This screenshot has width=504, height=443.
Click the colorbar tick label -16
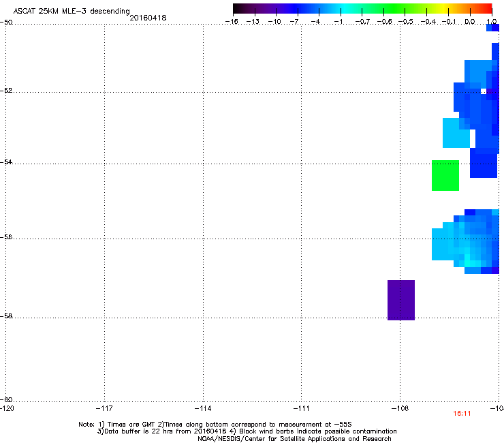[232, 22]
